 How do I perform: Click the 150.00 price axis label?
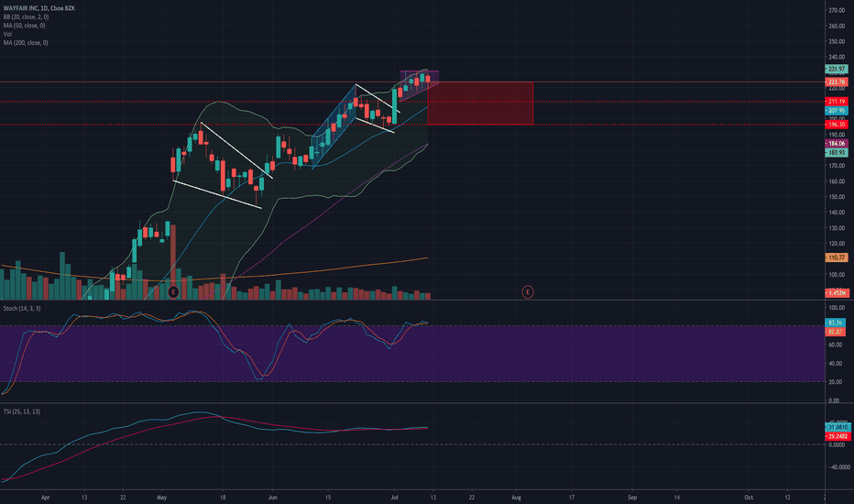(x=837, y=197)
